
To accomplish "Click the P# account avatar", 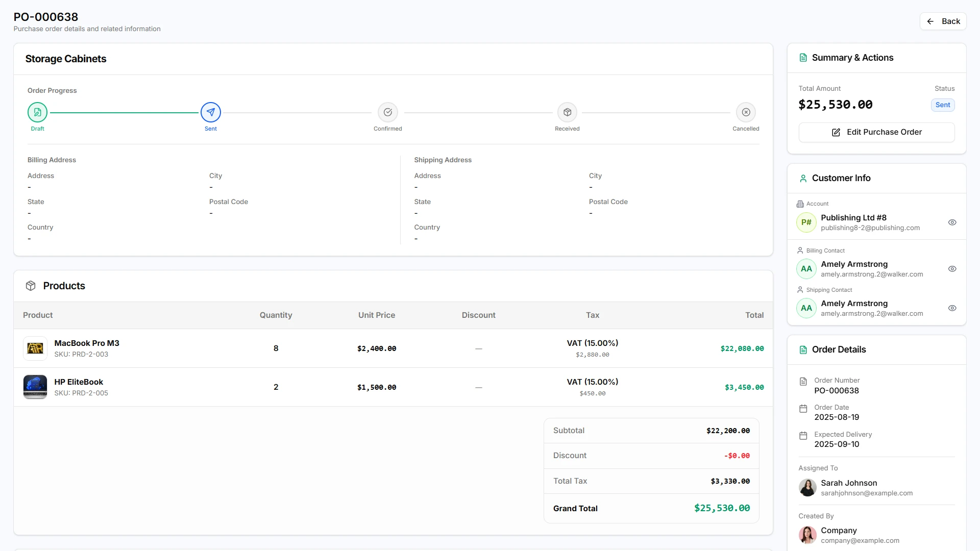I will tap(806, 222).
